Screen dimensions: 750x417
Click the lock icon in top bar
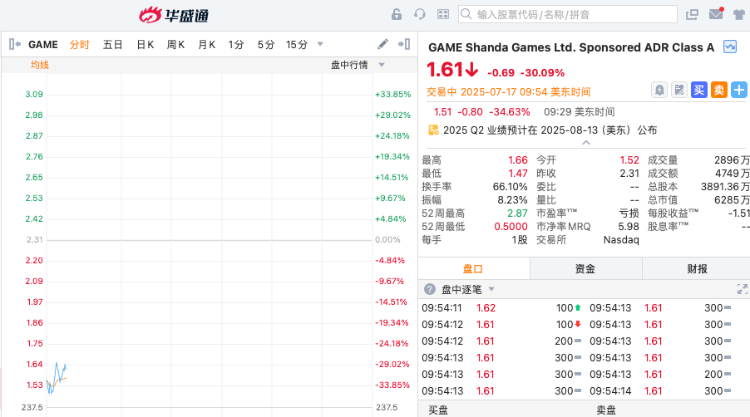(397, 14)
